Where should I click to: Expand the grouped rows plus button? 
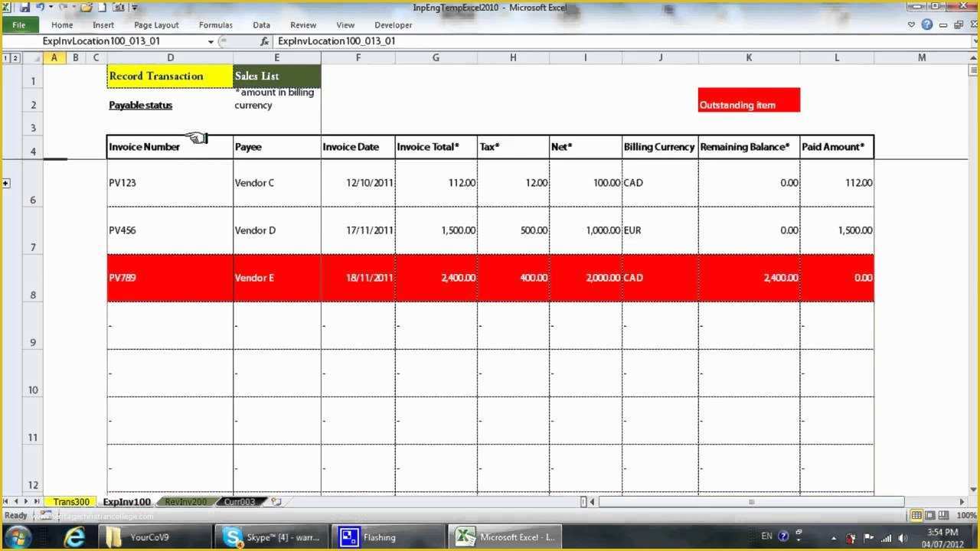coord(6,183)
